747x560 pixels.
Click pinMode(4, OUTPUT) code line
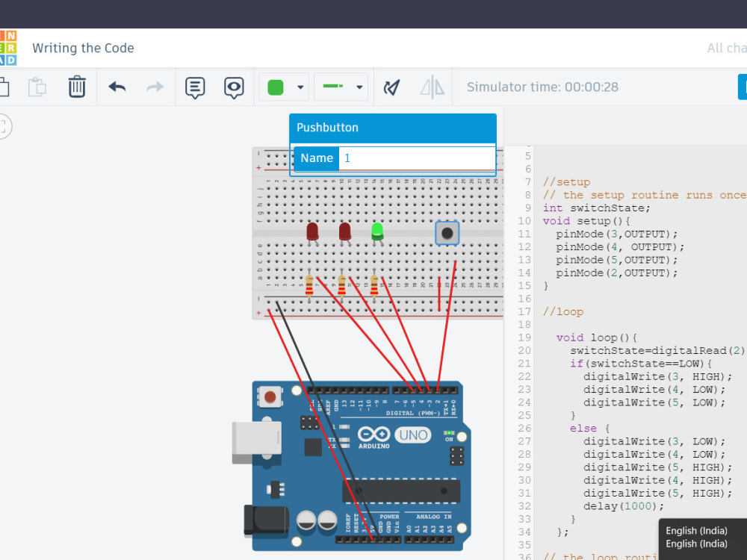click(x=620, y=247)
